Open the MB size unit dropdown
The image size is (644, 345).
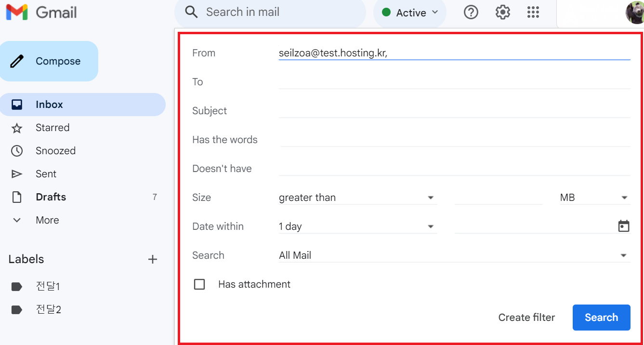[x=594, y=198]
